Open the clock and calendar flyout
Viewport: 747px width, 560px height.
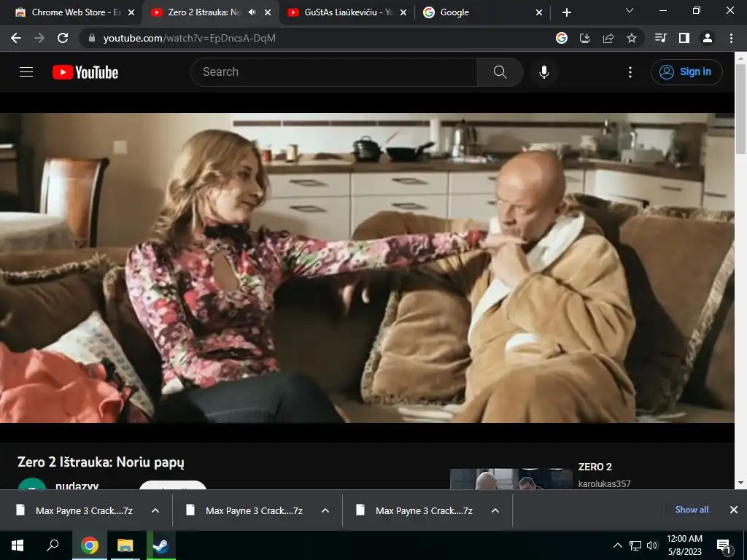[684, 545]
